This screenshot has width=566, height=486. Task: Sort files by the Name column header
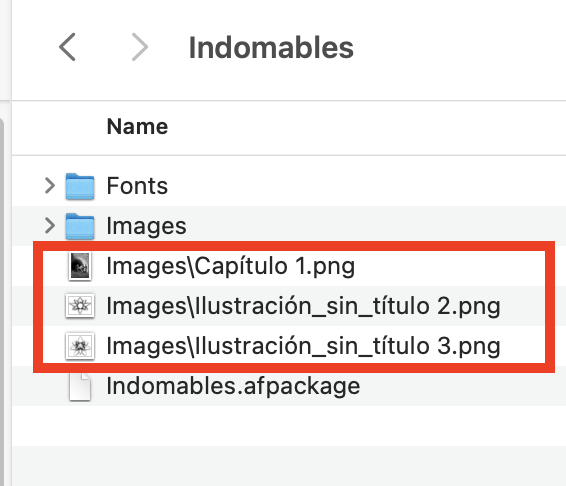click(x=138, y=126)
